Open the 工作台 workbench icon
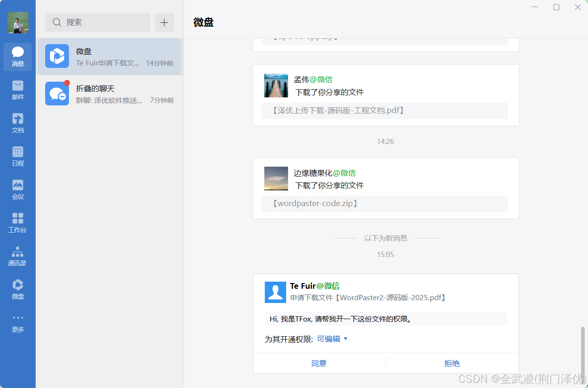588x388 pixels. click(18, 223)
